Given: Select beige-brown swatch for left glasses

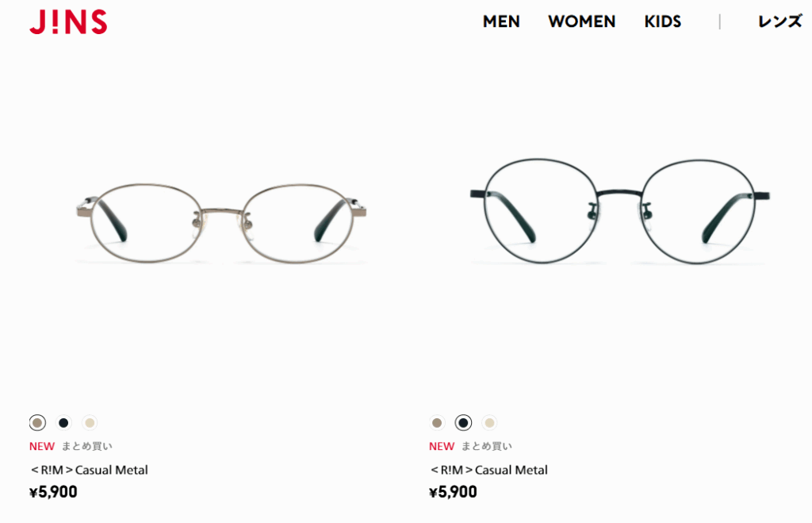Looking at the screenshot, I should (x=37, y=423).
